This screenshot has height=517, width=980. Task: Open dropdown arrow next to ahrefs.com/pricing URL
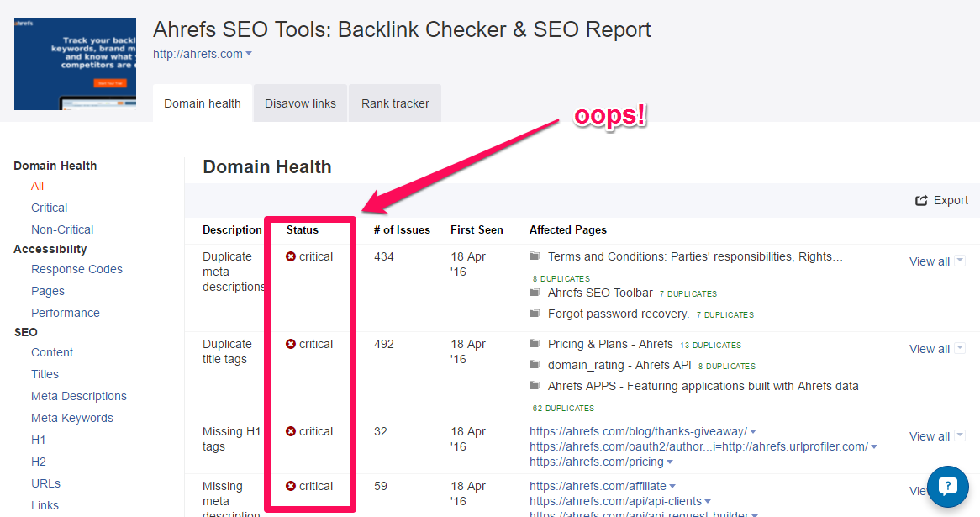670,462
